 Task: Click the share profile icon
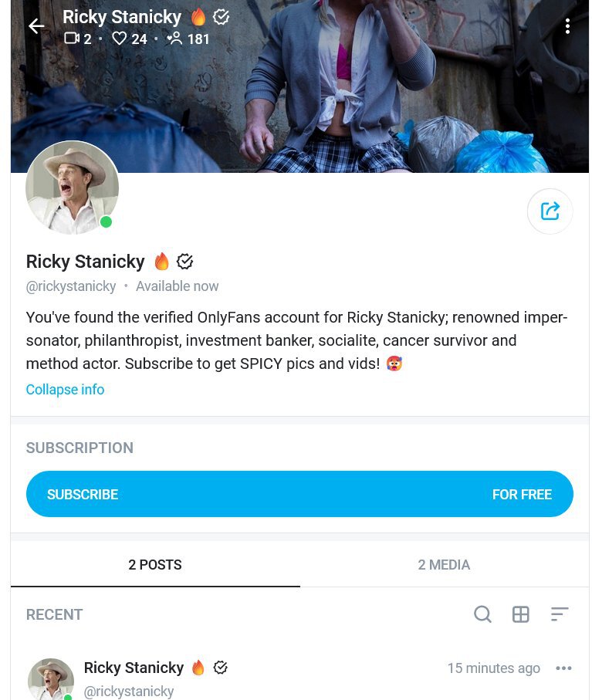[550, 211]
